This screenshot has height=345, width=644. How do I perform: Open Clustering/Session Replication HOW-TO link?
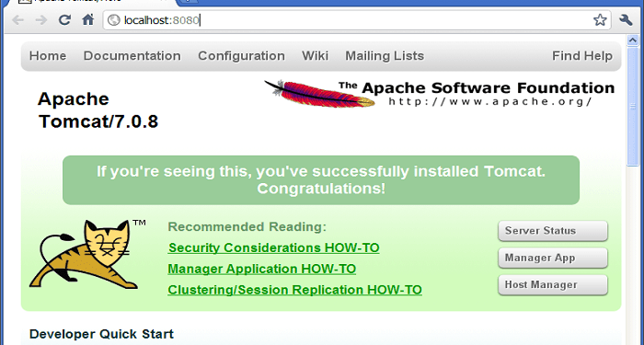tap(294, 290)
